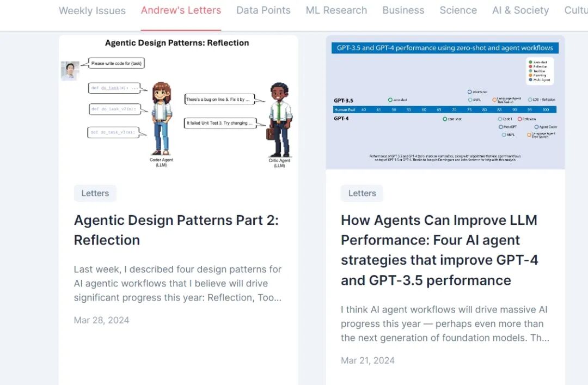The height and width of the screenshot is (385, 588).
Task: Click the GPT-3.5 and GPT-4 performance chart thumbnail
Action: click(445, 102)
